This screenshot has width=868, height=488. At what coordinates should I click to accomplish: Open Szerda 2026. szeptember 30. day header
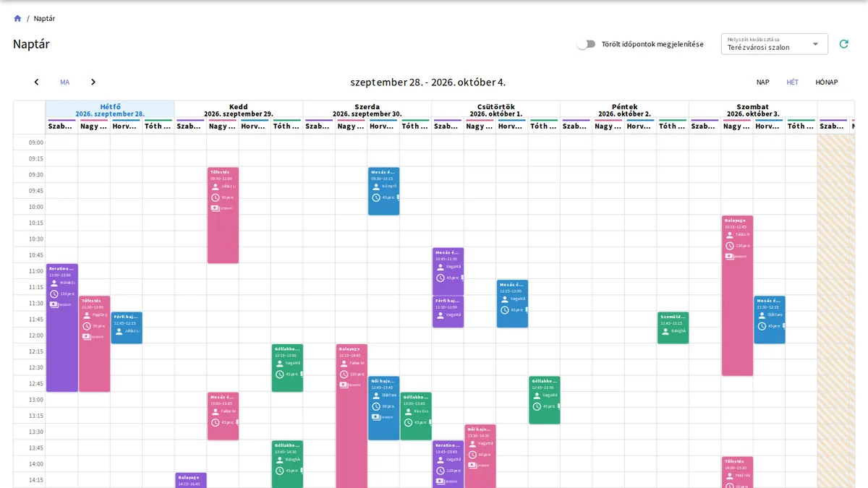click(367, 110)
